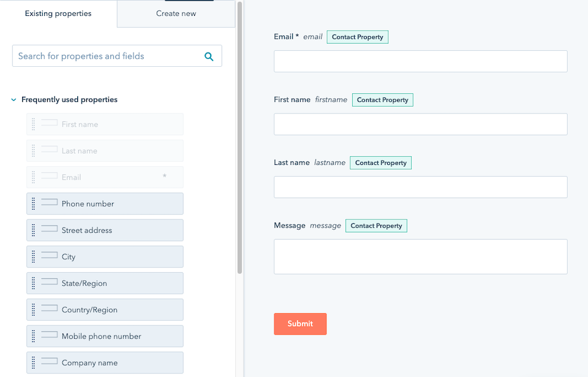Select the Phone number property row
Viewport: 588px width, 377px height.
coord(104,204)
